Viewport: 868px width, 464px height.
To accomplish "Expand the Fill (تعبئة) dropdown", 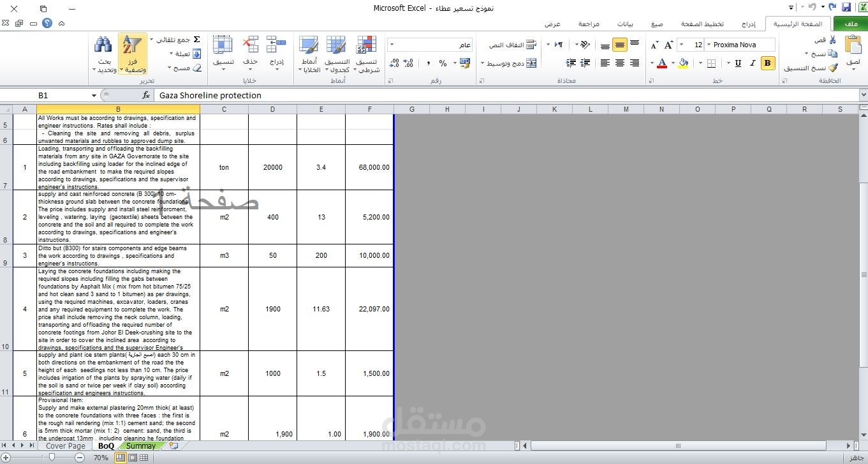I will pos(170,54).
